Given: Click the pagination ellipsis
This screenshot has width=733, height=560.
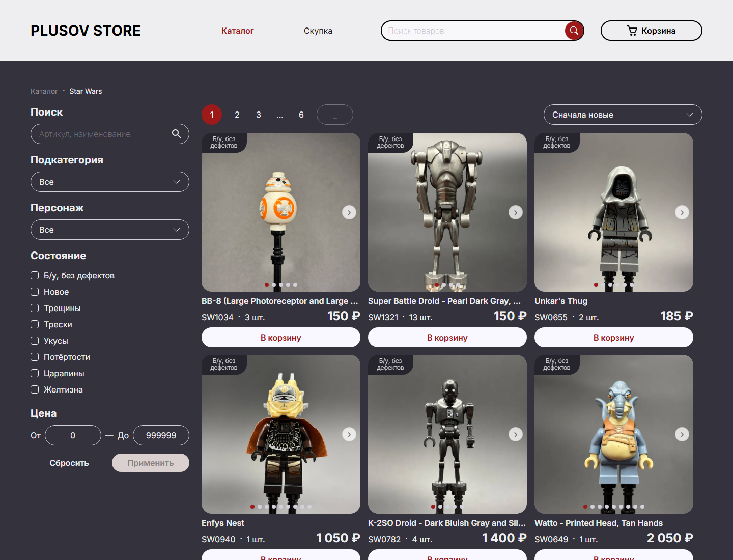Looking at the screenshot, I should tap(280, 115).
